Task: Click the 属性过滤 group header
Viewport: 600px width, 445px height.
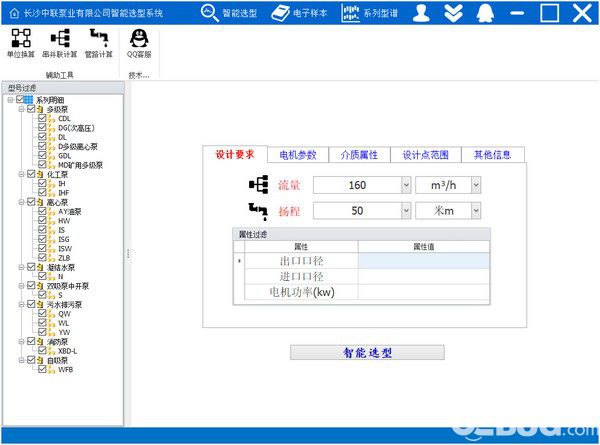Action: pos(361,234)
